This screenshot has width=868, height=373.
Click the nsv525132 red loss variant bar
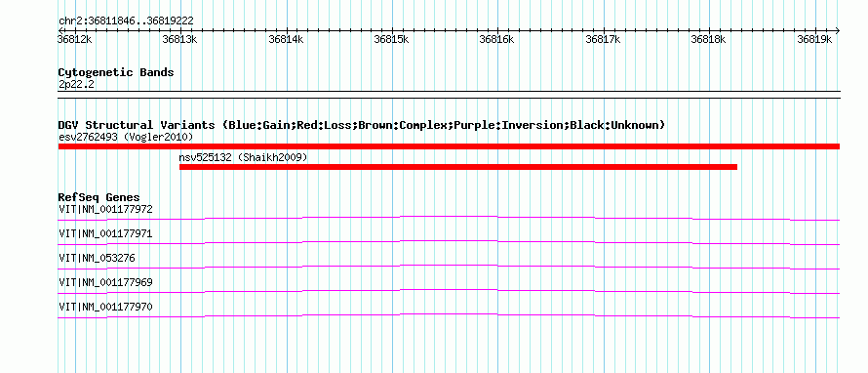click(458, 167)
